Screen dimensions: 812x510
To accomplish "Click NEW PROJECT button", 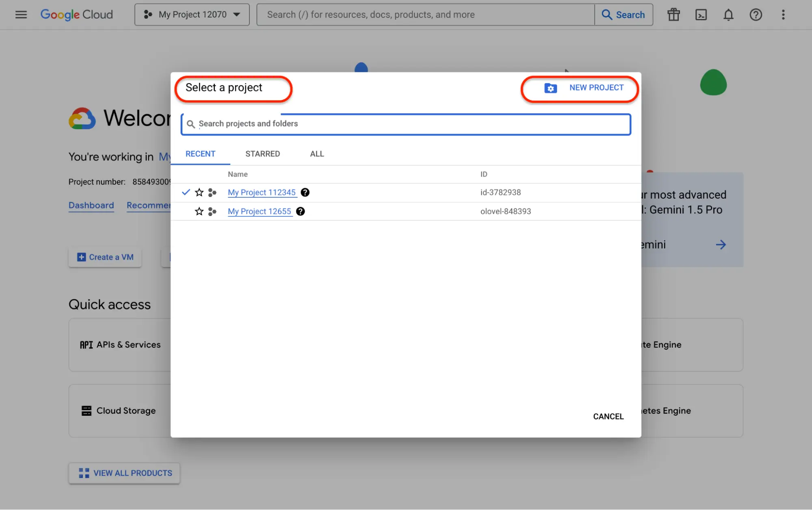I will tap(583, 88).
